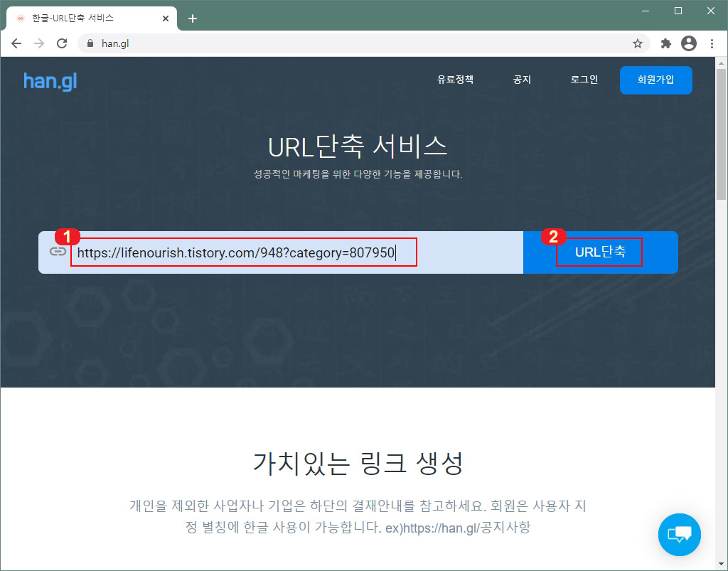
Task: Click the chain link icon beside the URL field
Action: point(58,252)
